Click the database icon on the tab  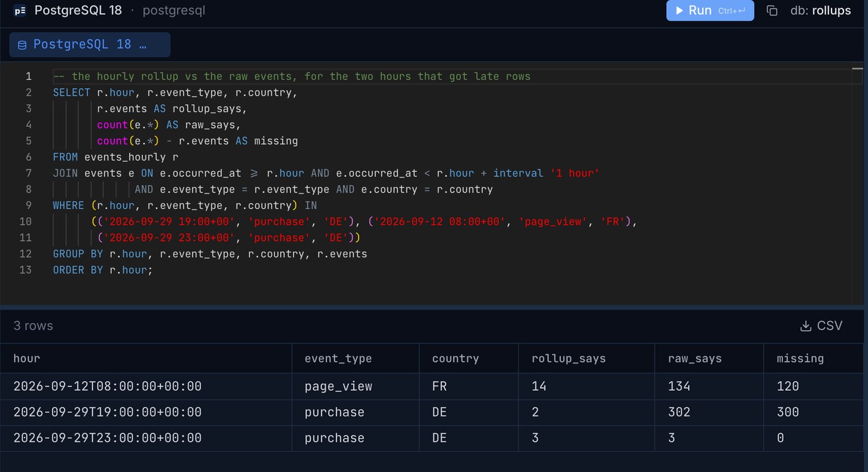click(x=22, y=45)
